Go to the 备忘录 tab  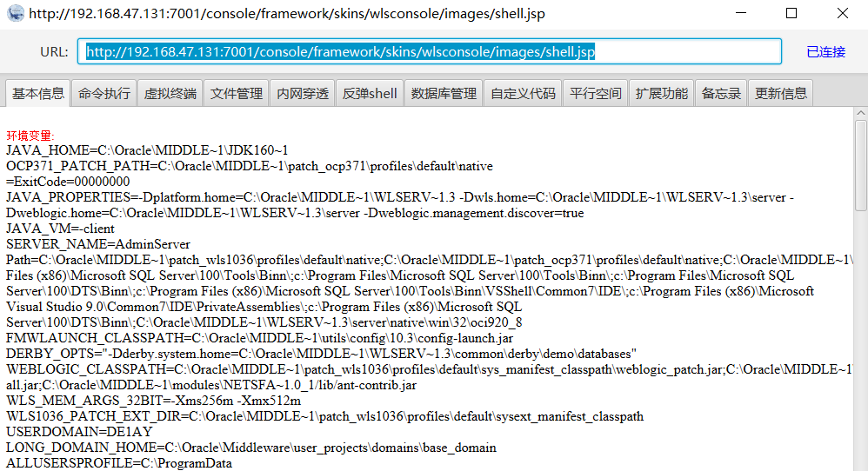coord(721,94)
